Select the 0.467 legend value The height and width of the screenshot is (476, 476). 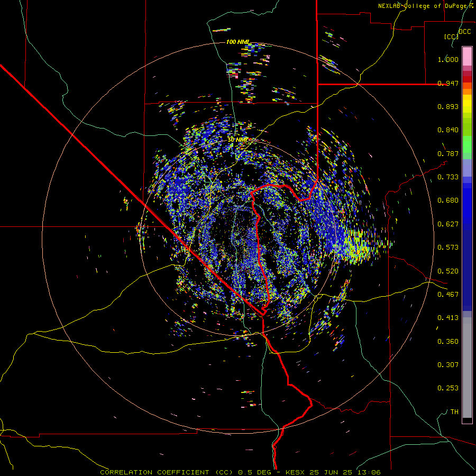click(448, 295)
